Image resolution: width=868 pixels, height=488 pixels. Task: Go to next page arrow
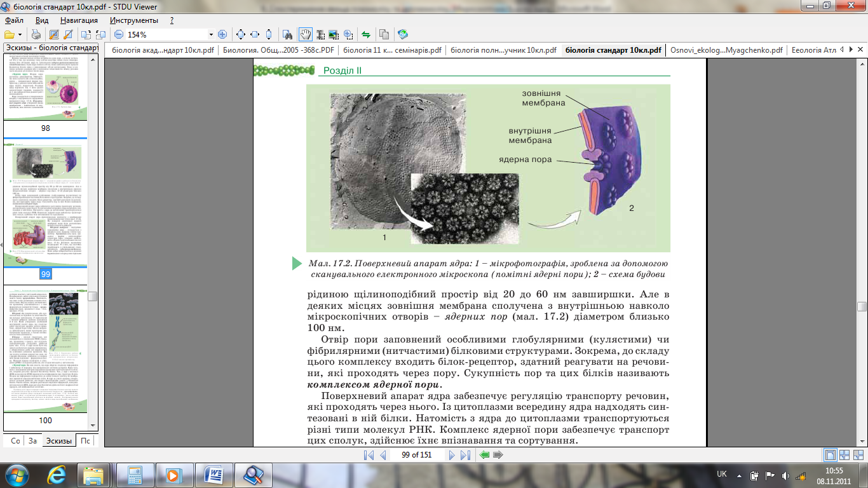pyautogui.click(x=452, y=455)
